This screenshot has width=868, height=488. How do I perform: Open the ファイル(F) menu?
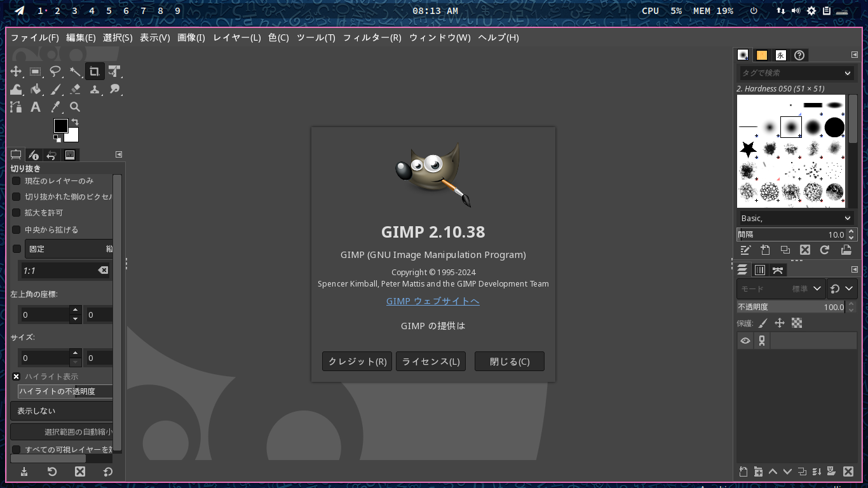pos(35,37)
